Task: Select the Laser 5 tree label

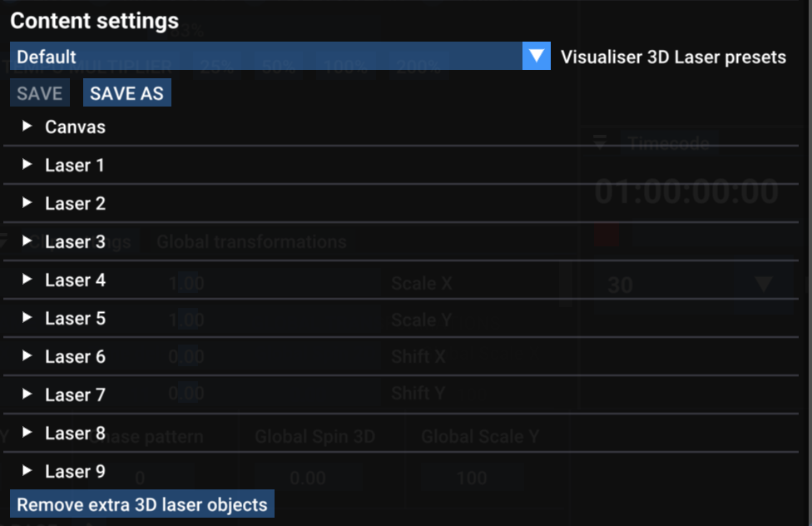Action: coord(75,319)
